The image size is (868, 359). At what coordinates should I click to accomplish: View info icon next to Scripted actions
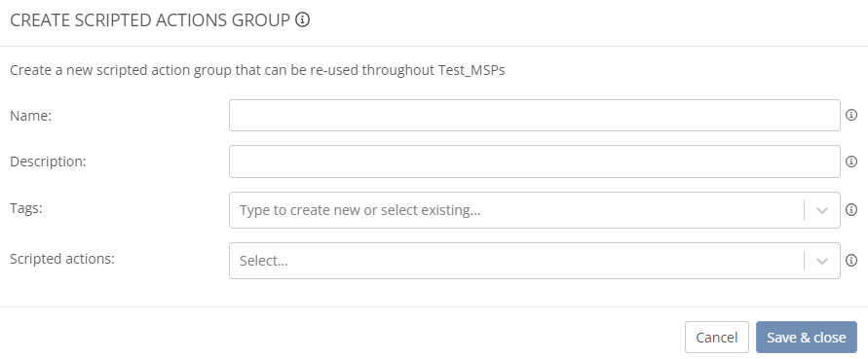(x=851, y=261)
